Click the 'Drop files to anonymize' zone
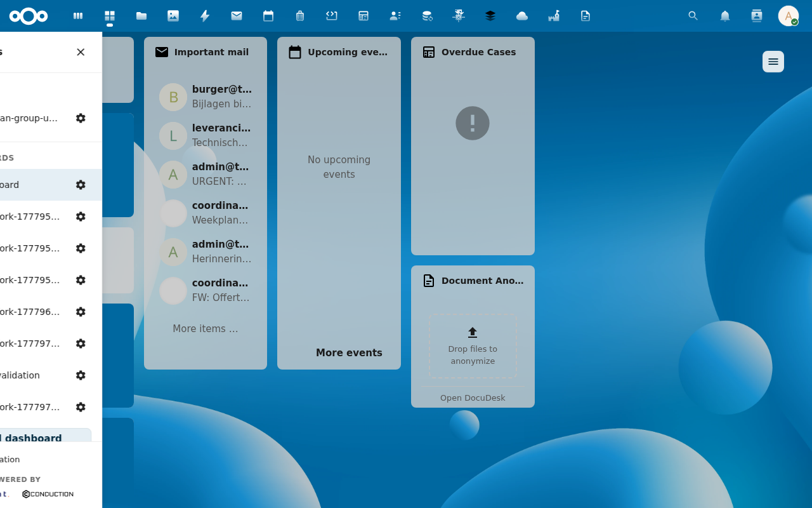The width and height of the screenshot is (812, 508). (x=473, y=346)
